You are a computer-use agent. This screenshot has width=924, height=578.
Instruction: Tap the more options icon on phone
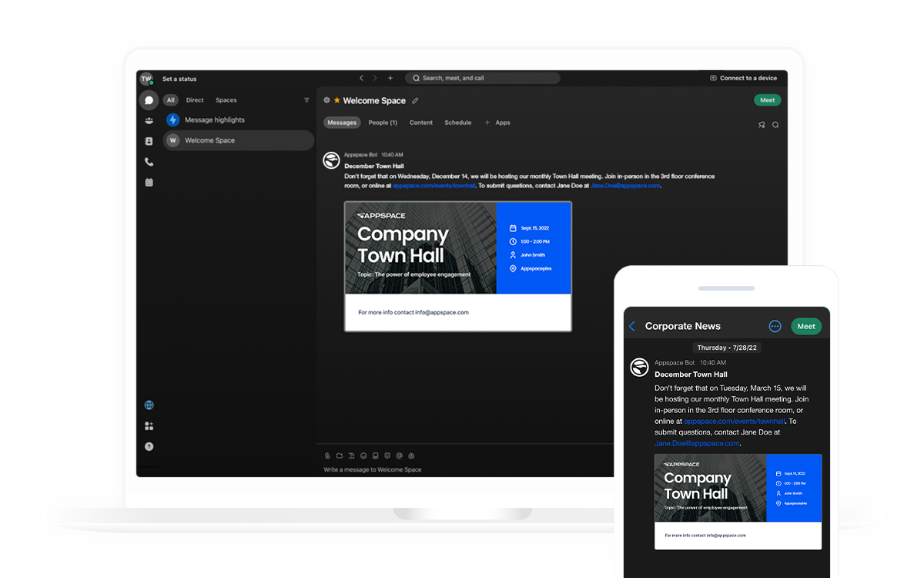point(775,326)
